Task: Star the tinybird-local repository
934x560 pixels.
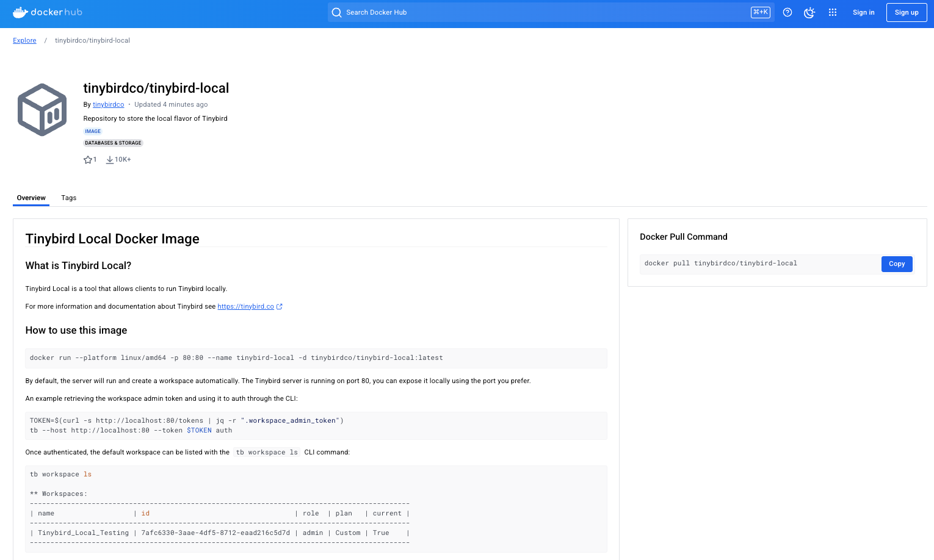Action: [x=87, y=159]
